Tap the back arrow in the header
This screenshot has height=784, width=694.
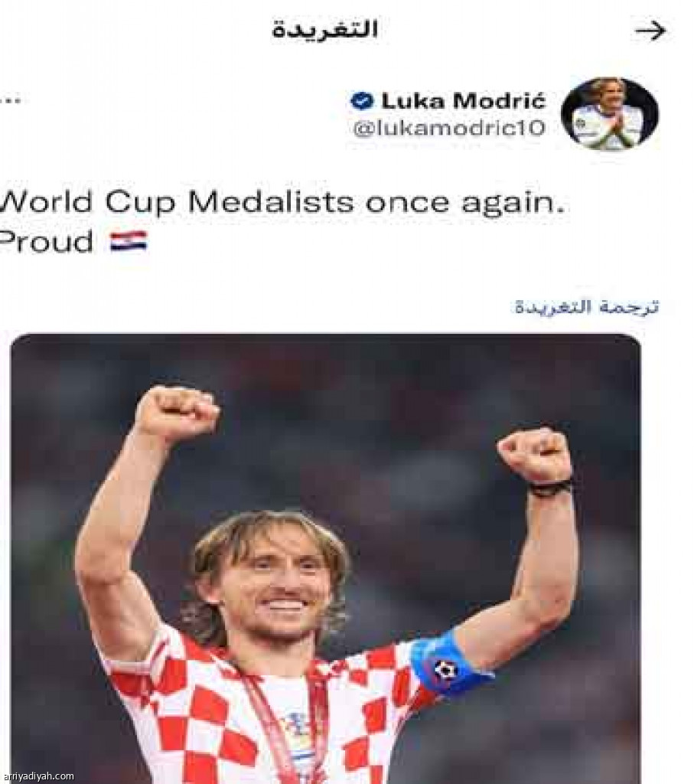[650, 31]
